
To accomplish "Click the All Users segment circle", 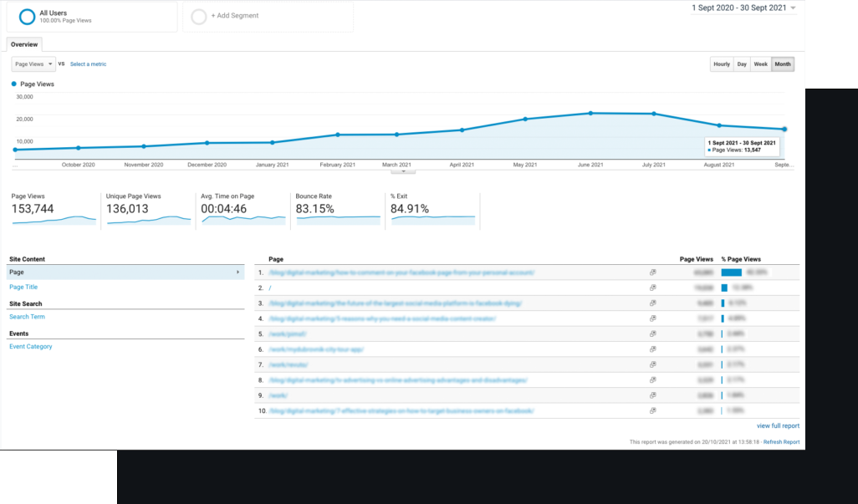I will (x=27, y=17).
